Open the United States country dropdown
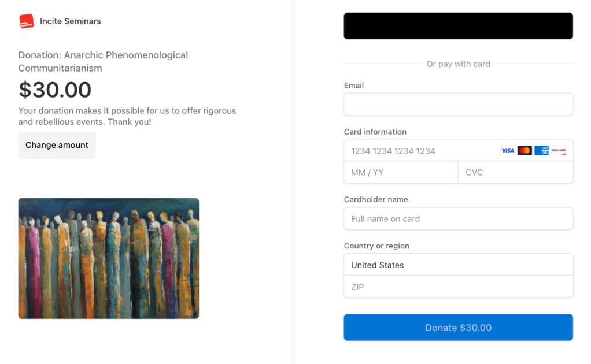Viewport: 591px width, 364px height. 458,265
